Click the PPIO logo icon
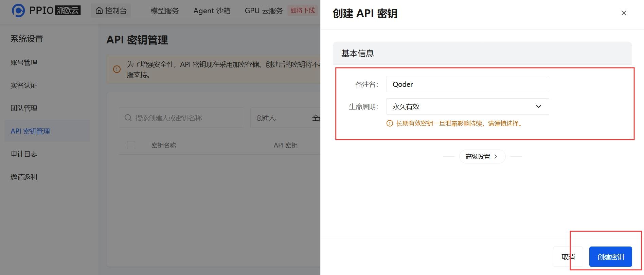Screen dimensions: 644x275 (x=18, y=11)
